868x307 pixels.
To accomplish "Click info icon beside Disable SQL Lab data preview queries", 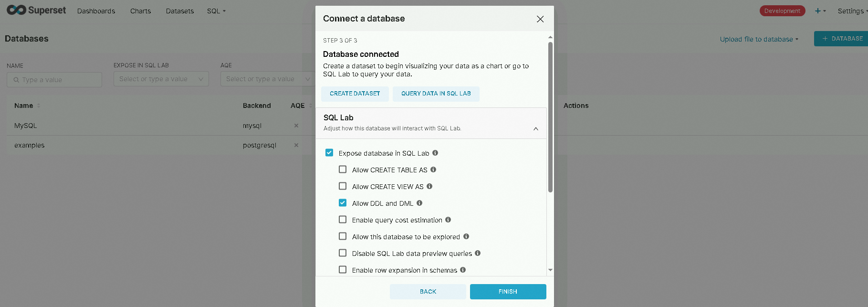I will tap(478, 253).
